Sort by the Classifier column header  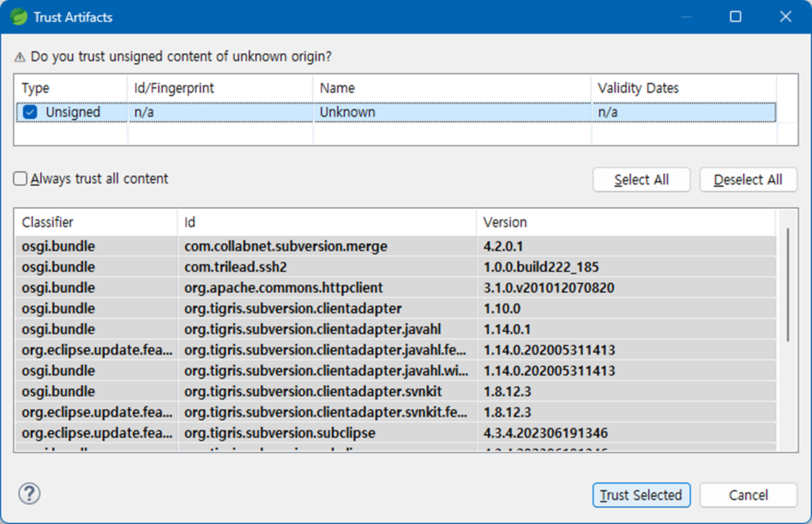click(96, 222)
